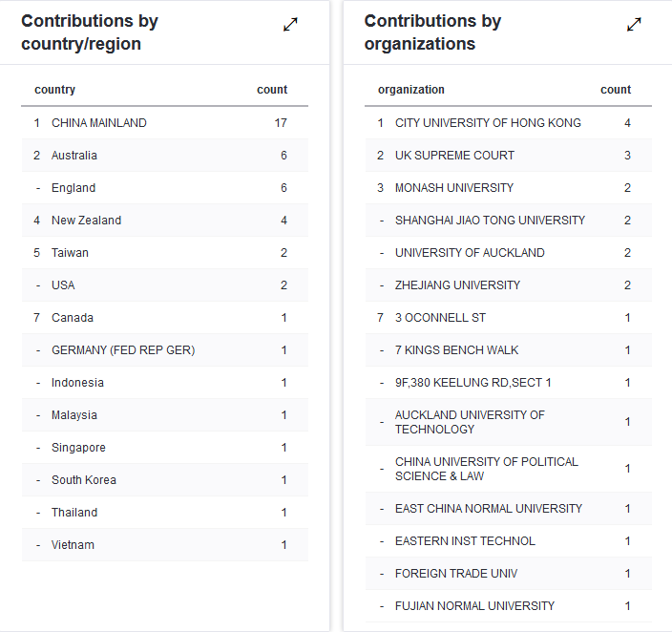Click the Taiwan country entry
Viewport: 672px width, 632px height.
point(70,253)
